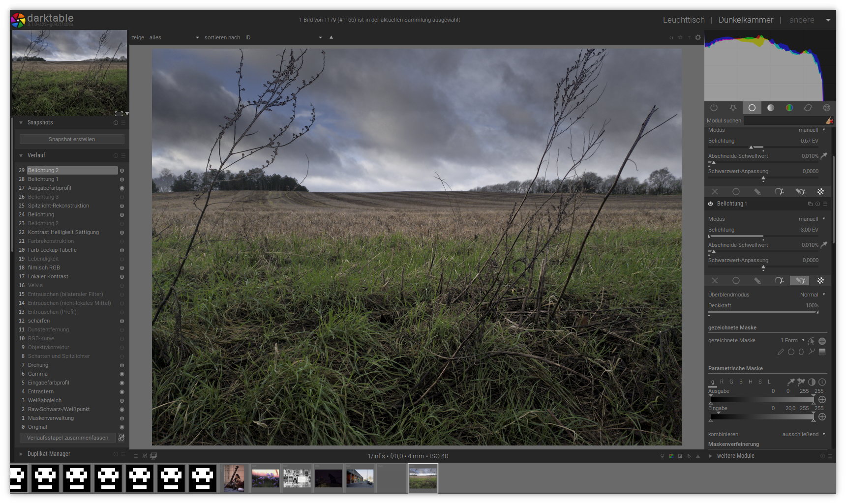Expand weitere Module section
This screenshot has height=504, width=846.
point(711,456)
